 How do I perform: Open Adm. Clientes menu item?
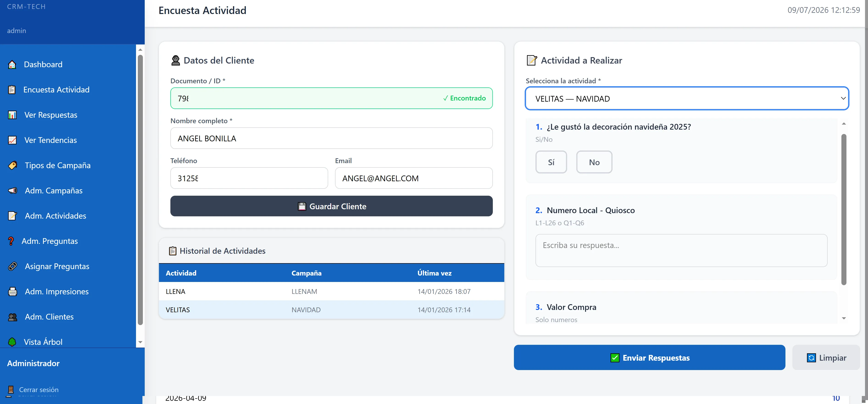(49, 317)
